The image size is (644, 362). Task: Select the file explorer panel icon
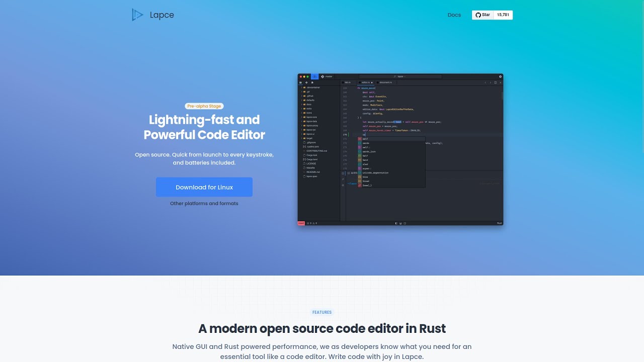[300, 82]
